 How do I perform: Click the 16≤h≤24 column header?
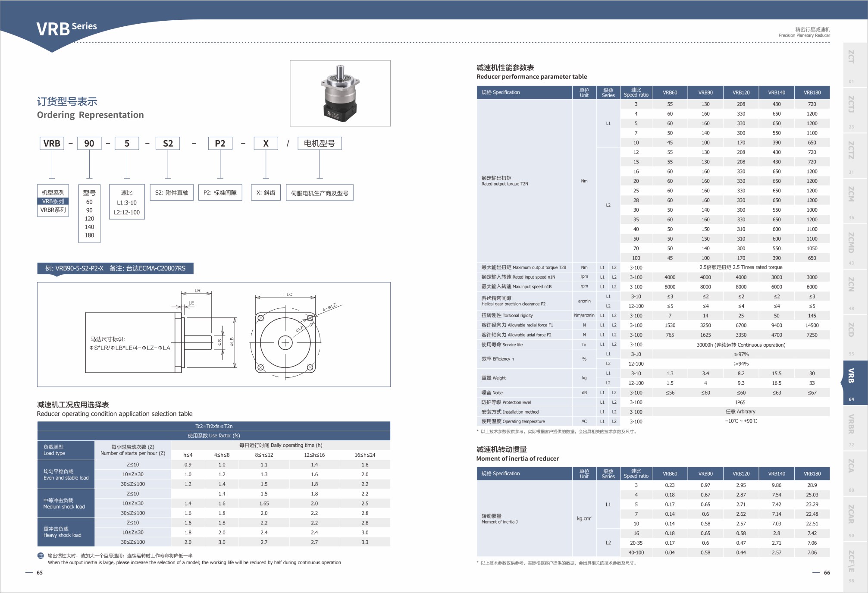pos(365,455)
